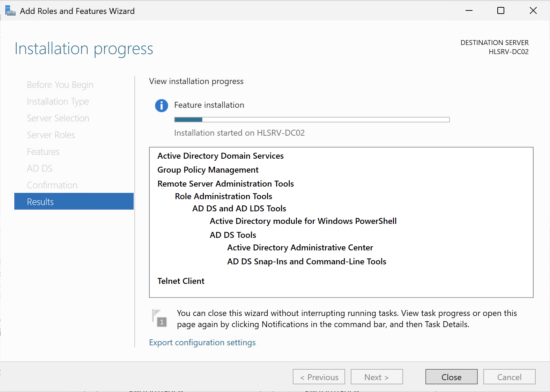This screenshot has width=550, height=392.
Task: Click the Next button
Action: point(377,377)
